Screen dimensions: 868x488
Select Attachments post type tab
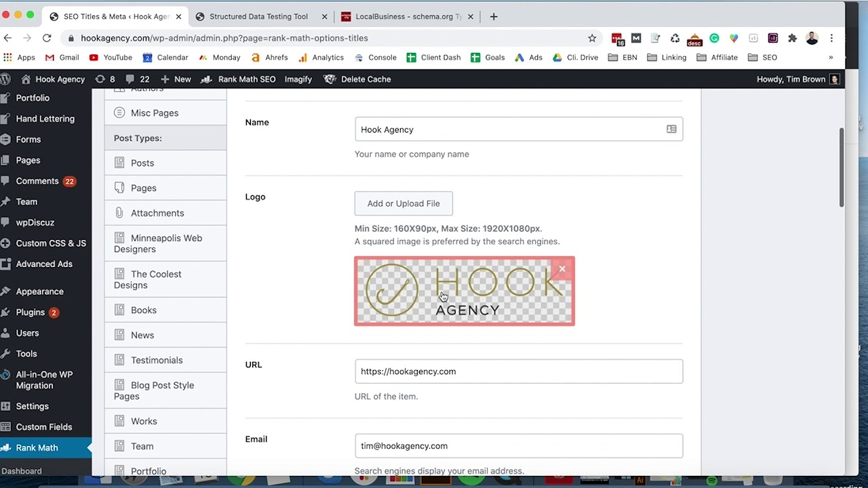tap(165, 213)
